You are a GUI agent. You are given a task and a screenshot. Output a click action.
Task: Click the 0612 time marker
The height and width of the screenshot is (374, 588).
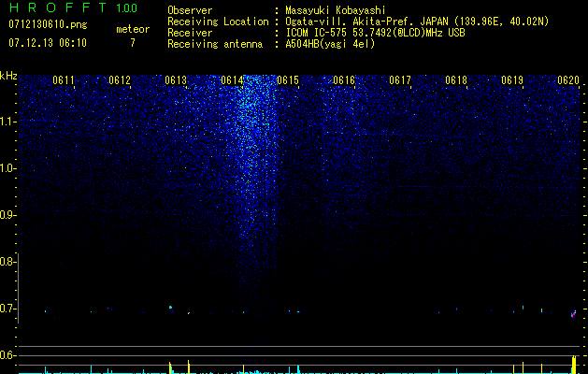tap(120, 80)
